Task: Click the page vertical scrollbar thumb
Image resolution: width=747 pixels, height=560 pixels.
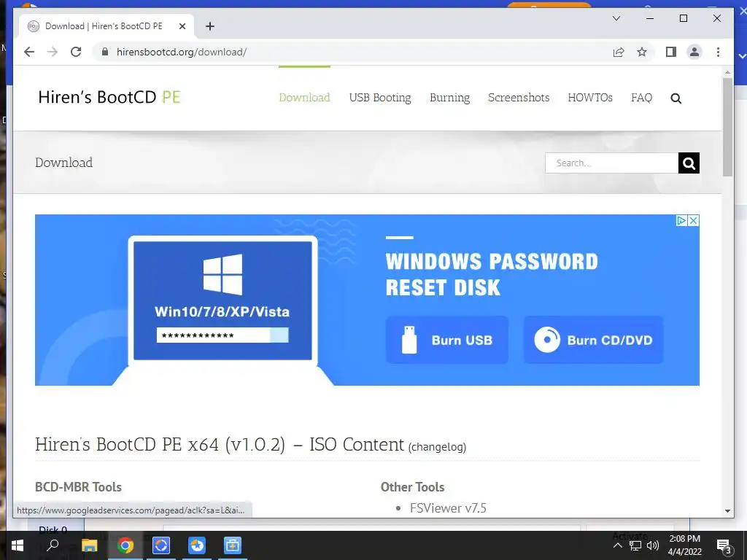Action: coord(727,127)
